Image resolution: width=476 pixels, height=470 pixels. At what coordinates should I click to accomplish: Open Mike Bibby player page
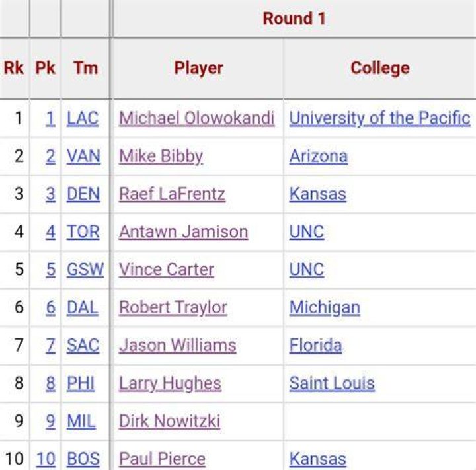coord(161,157)
